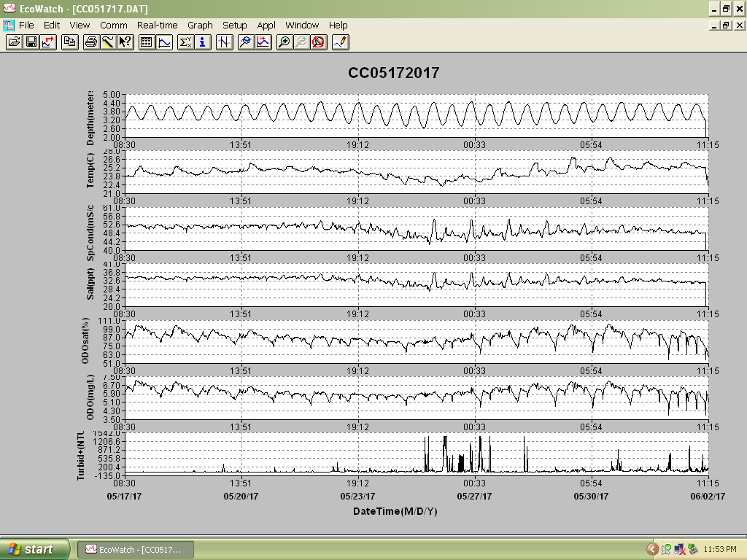Viewport: 747px width, 560px height.
Task: Select the EcoWatch taskbar button
Action: (135, 550)
